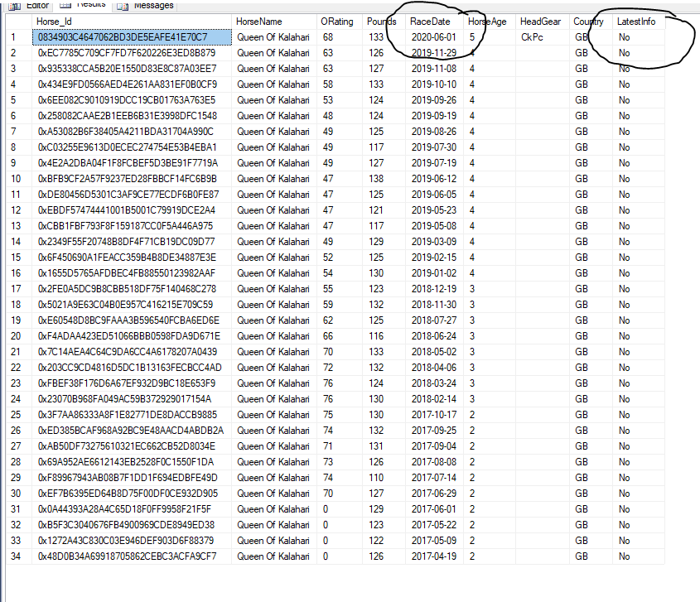This screenshot has width=700, height=602.
Task: Click the RaceDate cell 2019-01-02
Action: (x=434, y=273)
